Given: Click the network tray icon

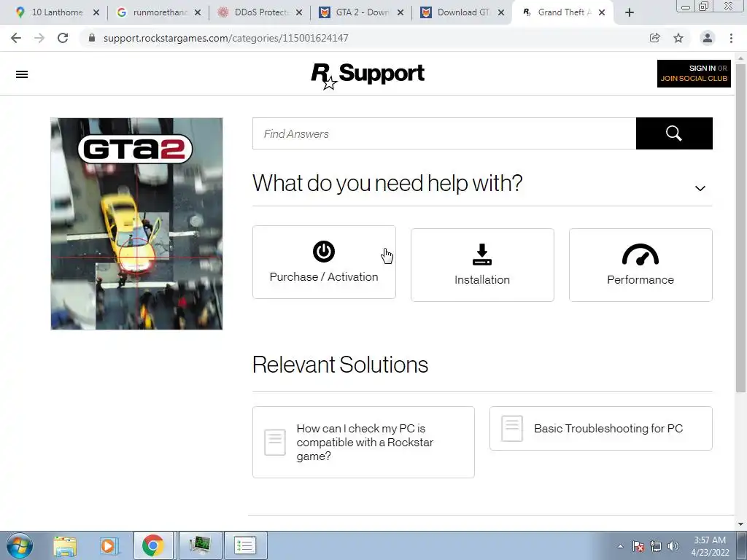Looking at the screenshot, I should [656, 546].
